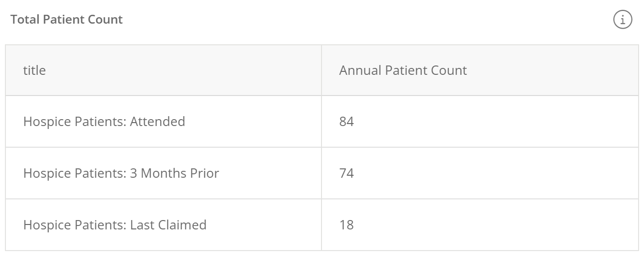Click the value 18 in the table
644x256 pixels.
point(347,225)
